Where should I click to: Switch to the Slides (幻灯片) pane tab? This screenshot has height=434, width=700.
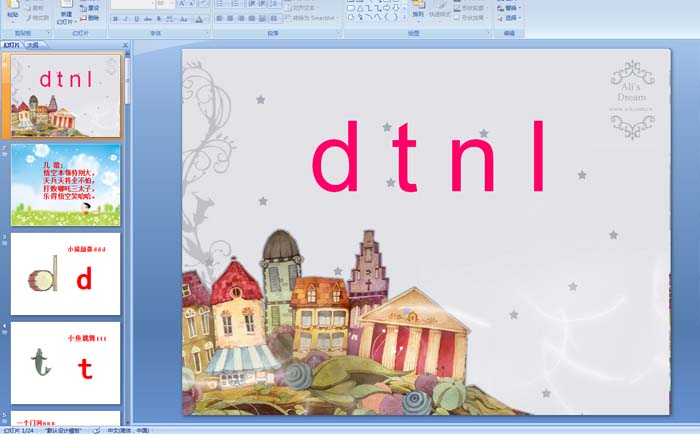[12, 45]
